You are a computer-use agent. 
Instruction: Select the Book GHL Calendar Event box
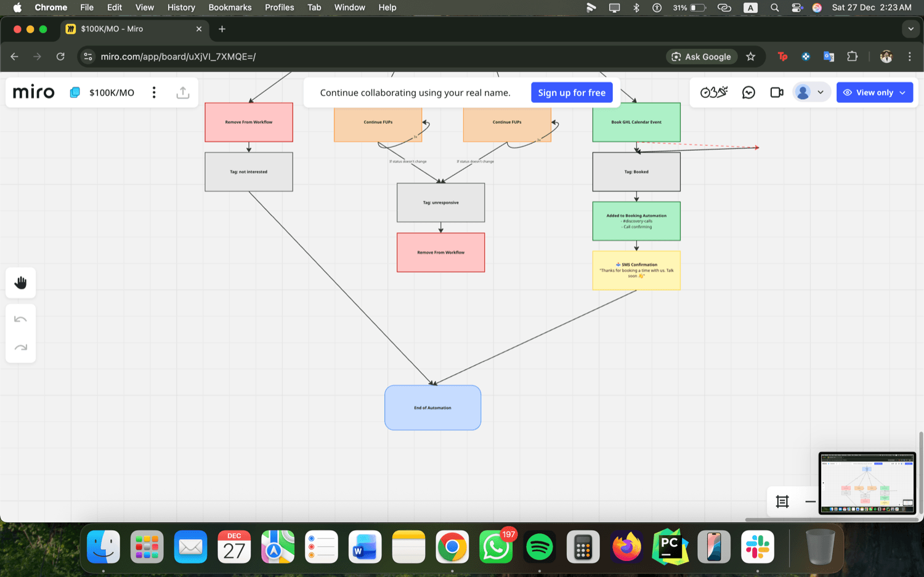636,122
